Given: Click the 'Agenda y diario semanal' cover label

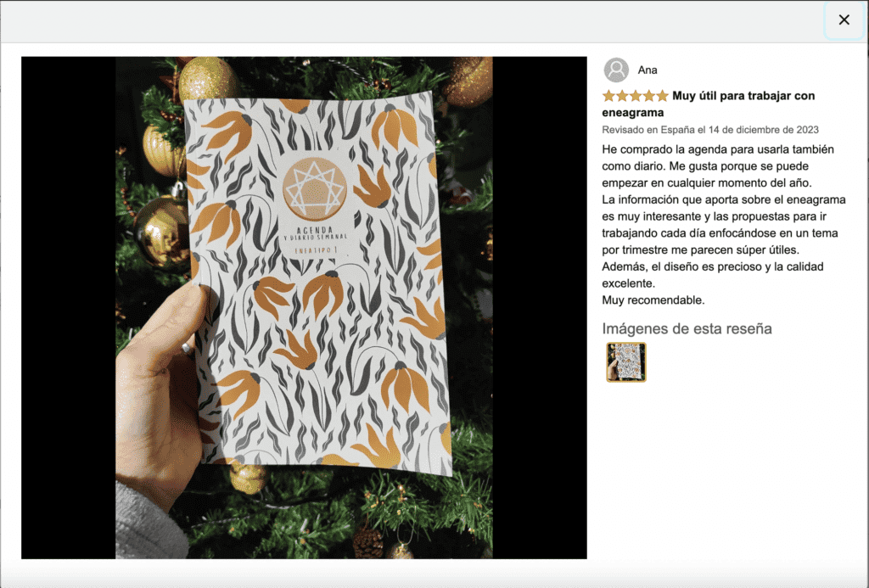Looking at the screenshot, I should pyautogui.click(x=315, y=232).
